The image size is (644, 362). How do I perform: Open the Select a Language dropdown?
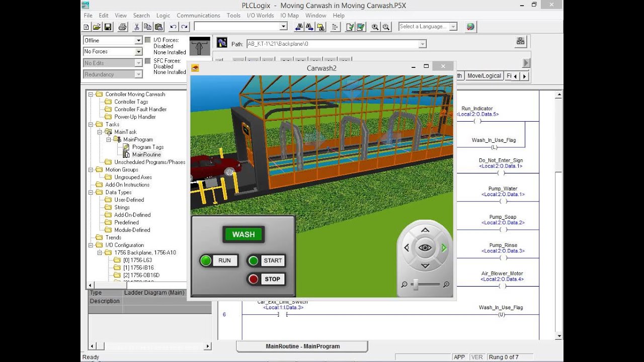coord(453,27)
